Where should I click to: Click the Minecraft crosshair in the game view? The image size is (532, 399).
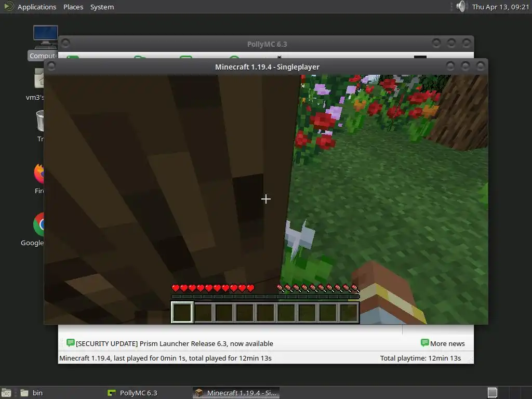(266, 199)
